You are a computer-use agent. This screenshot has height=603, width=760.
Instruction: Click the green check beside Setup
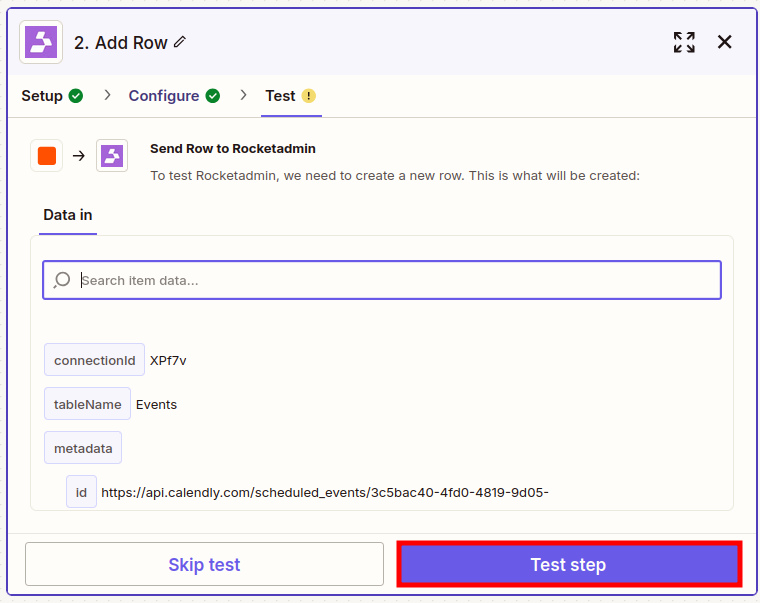76,96
